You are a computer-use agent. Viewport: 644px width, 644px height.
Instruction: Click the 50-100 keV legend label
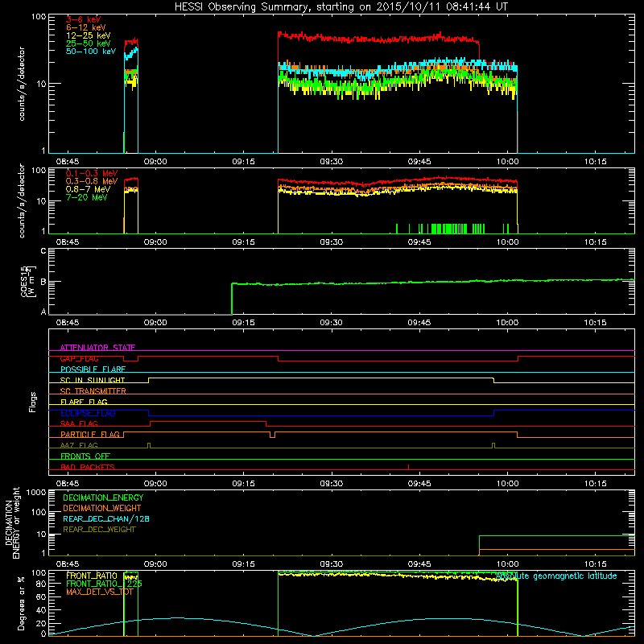click(91, 52)
